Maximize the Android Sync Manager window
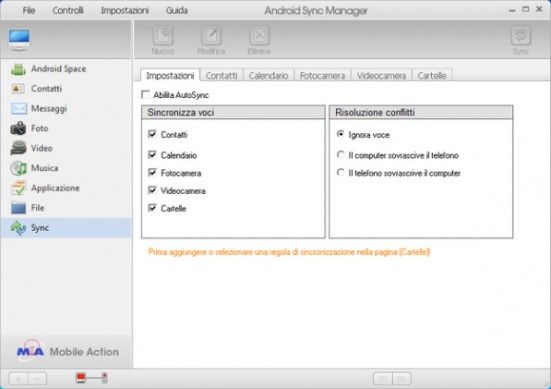The width and height of the screenshot is (551, 389). (x=525, y=9)
